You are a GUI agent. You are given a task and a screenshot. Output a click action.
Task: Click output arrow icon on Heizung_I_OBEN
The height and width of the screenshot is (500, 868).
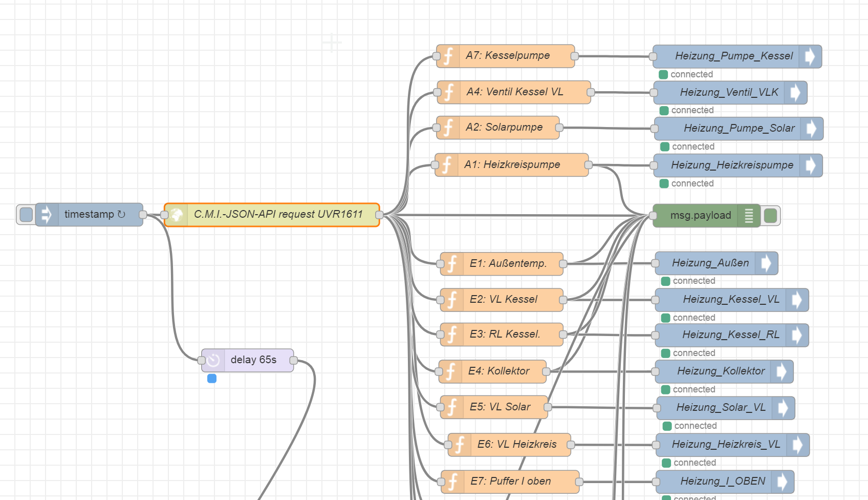pyautogui.click(x=783, y=482)
